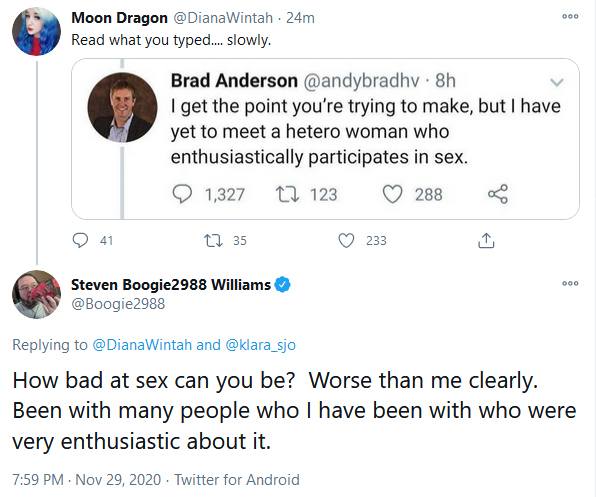Click share icon in Brad Anderson's quoted tweet
The height and width of the screenshot is (497, 596).
tap(498, 194)
